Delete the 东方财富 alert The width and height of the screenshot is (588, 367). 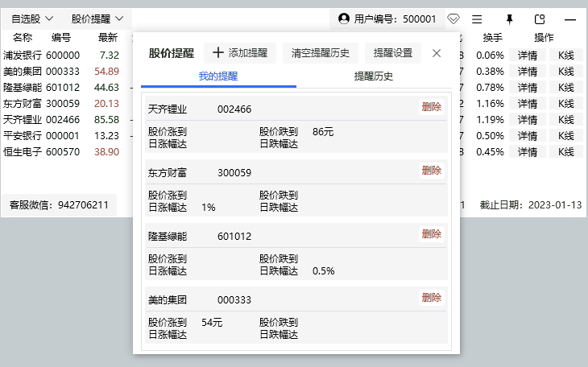(432, 171)
